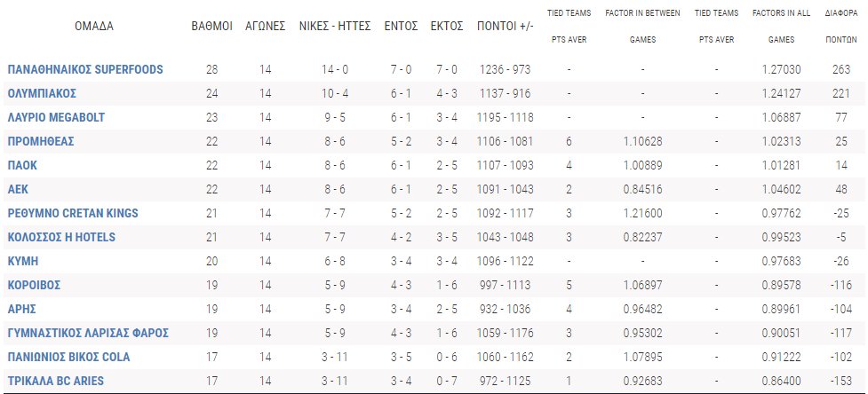Select the ΠΡΟΜΗΘΕΑΣ team link
The width and height of the screenshot is (868, 394).
[40, 141]
